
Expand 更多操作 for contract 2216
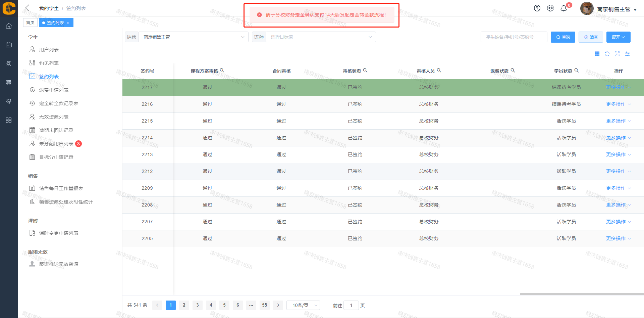(618, 104)
